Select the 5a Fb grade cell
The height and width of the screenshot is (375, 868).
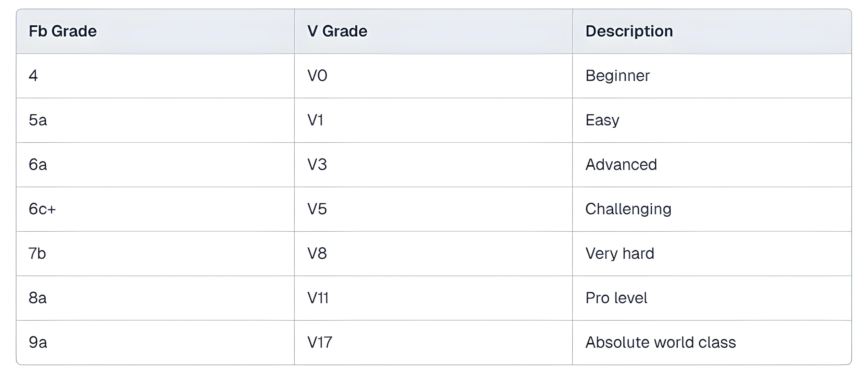click(38, 120)
